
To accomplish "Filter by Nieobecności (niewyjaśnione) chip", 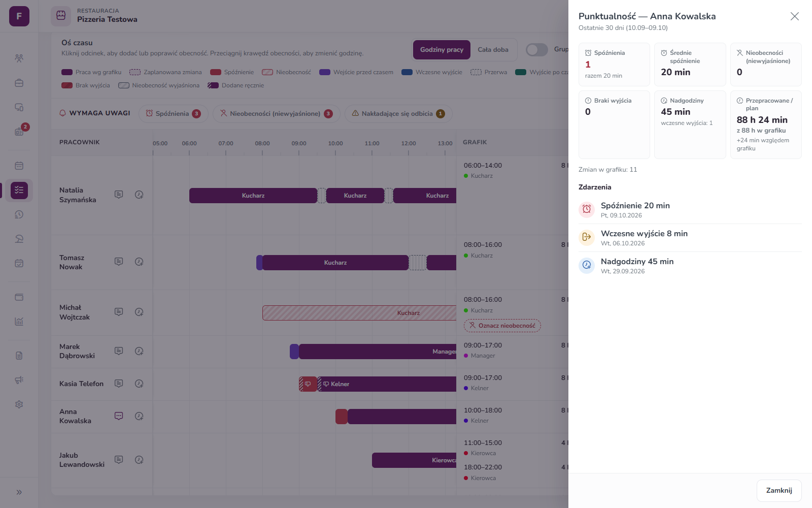I will 276,114.
